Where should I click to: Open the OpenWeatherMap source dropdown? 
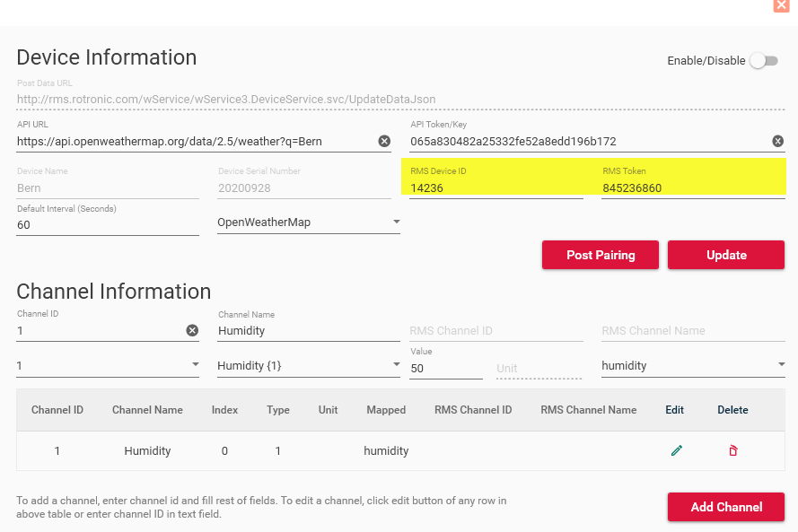tap(309, 222)
